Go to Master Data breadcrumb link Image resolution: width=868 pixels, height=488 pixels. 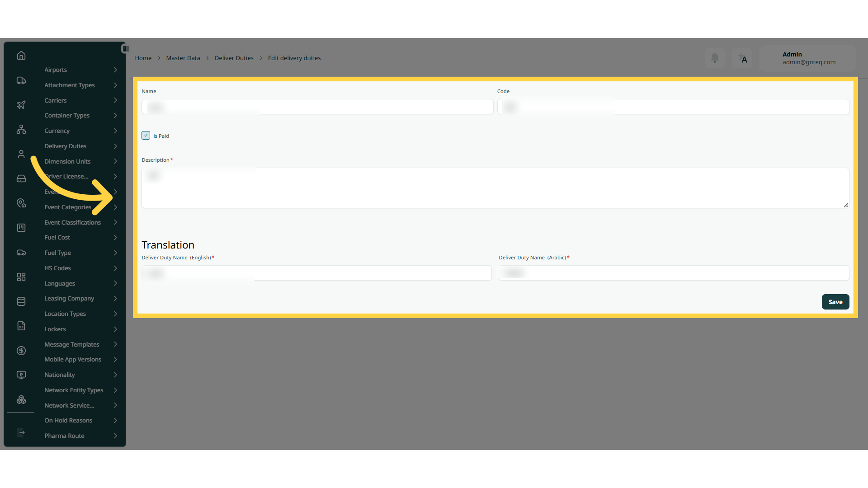point(183,58)
